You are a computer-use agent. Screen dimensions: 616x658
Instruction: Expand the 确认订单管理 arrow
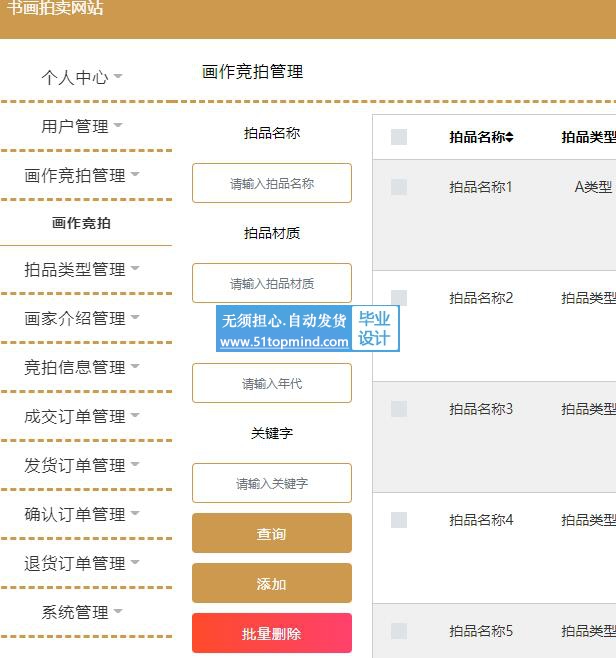[135, 512]
